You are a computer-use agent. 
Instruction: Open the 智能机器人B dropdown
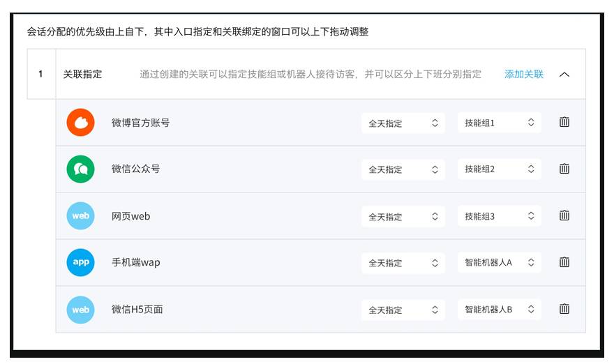pos(499,310)
